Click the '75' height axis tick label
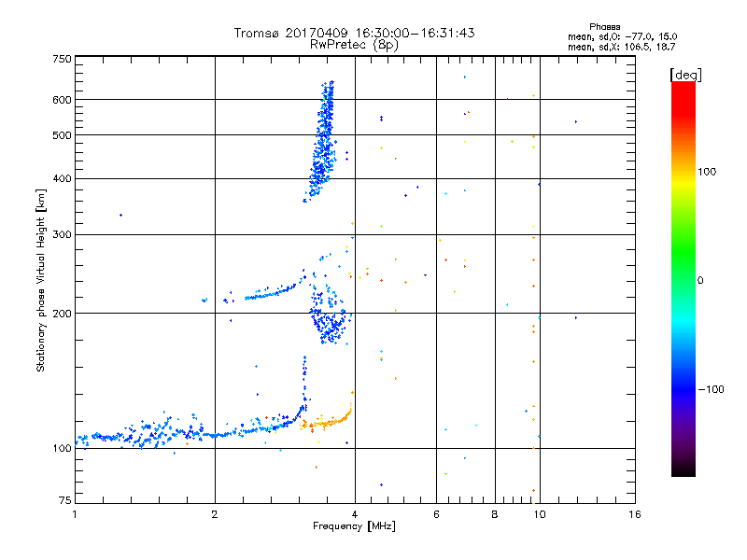 (x=65, y=500)
